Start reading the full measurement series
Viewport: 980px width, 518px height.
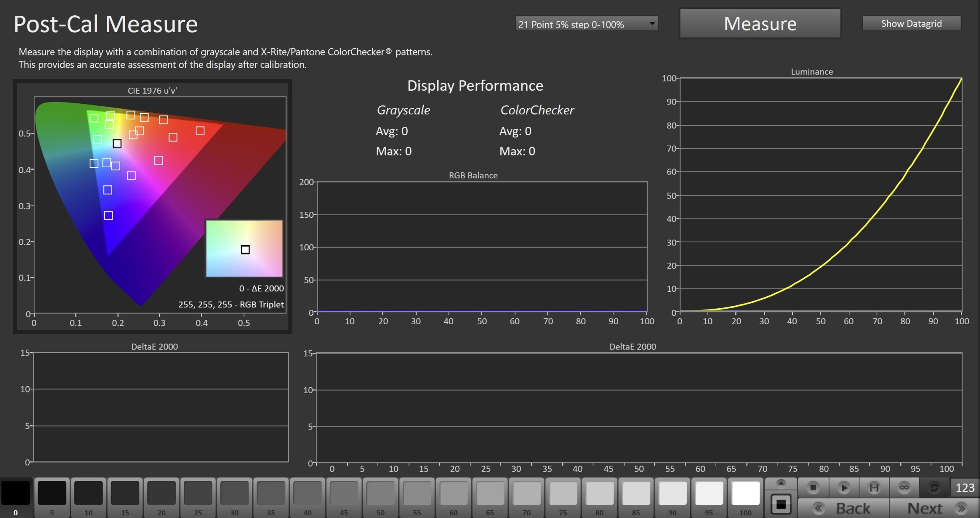click(844, 488)
